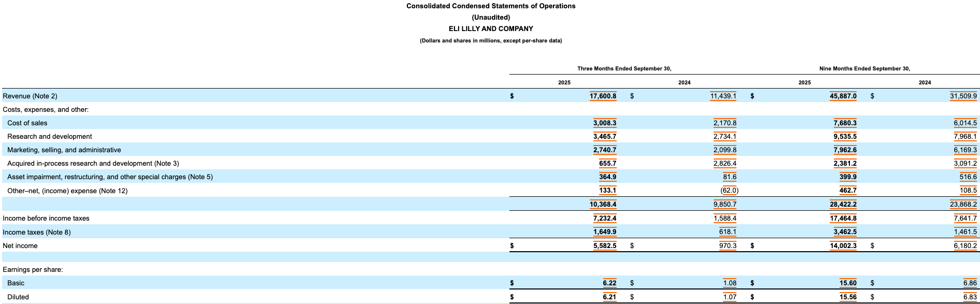Select the Revenue (Note 2) row label
980x304 pixels.
30,96
